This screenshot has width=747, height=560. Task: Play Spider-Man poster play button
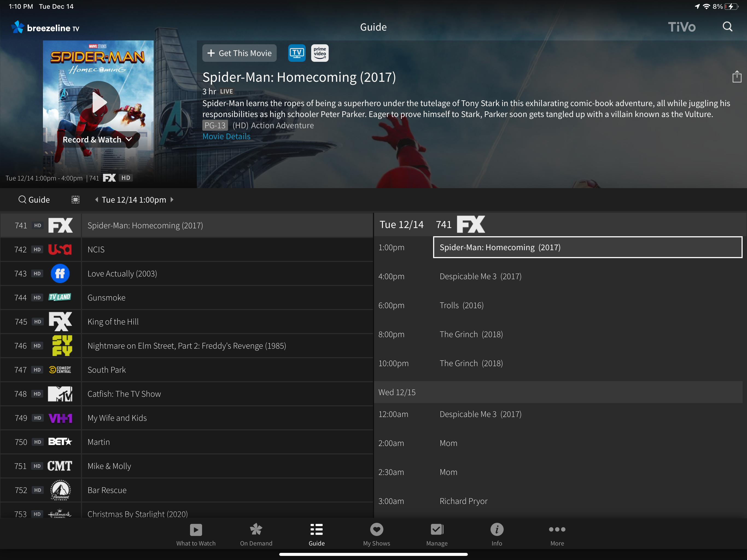(x=98, y=103)
